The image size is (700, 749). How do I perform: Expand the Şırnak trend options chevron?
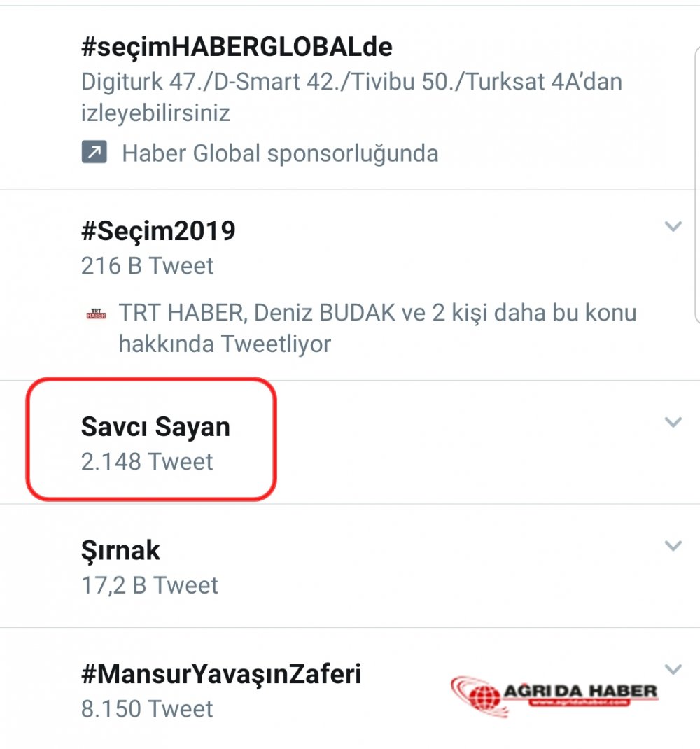click(x=673, y=546)
